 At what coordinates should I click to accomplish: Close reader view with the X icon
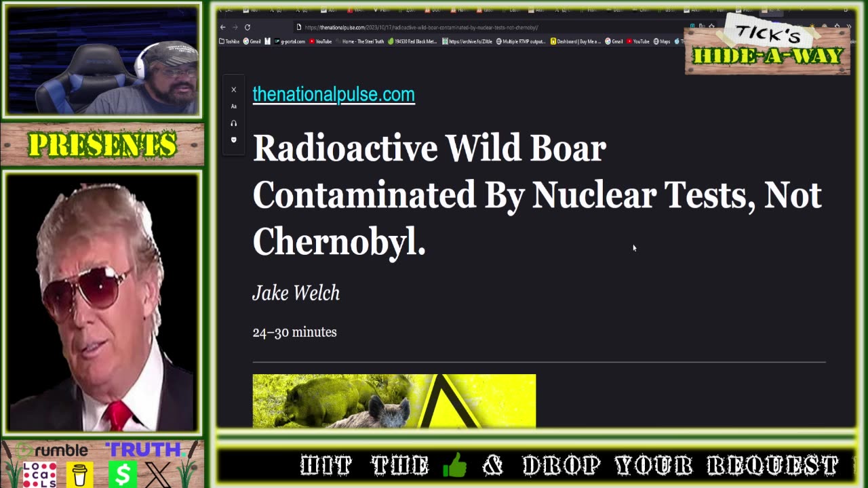(234, 89)
